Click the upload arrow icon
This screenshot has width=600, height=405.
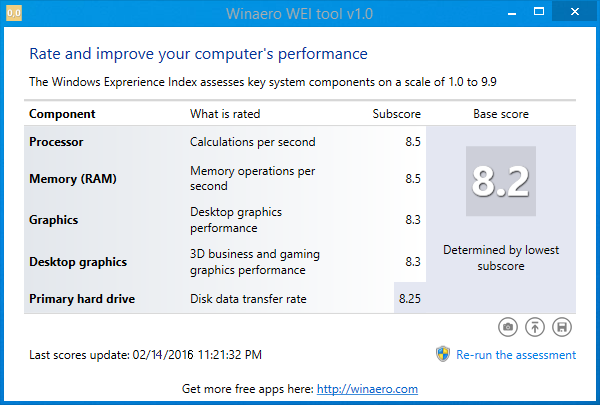coord(536,327)
